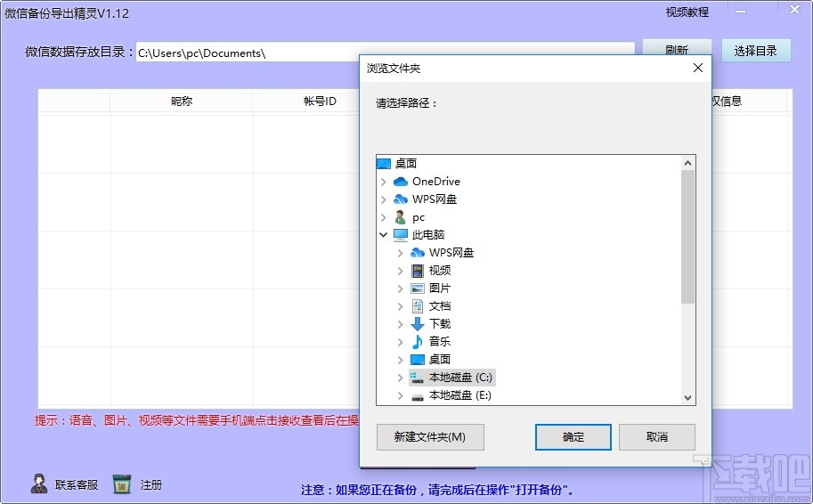
Task: Select 本地磁盘 (E:) in folder tree
Action: 459,395
